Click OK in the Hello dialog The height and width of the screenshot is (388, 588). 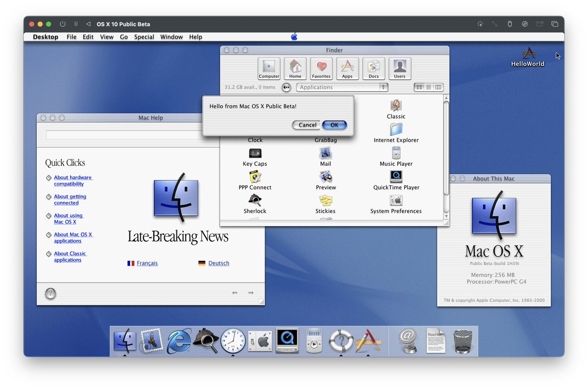coord(334,125)
